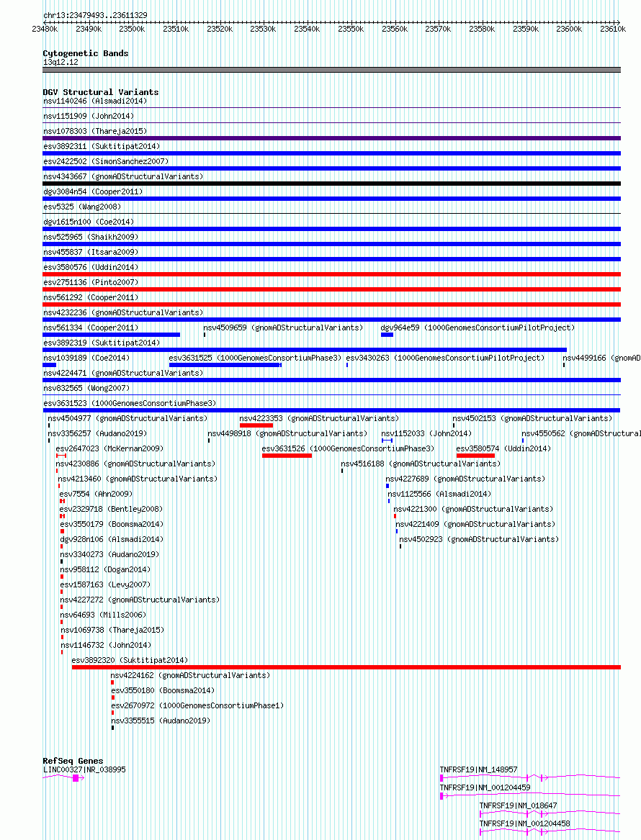641x840 pixels.
Task: Click the nsv3355515 (Audano2019) label
Action: coord(160,720)
